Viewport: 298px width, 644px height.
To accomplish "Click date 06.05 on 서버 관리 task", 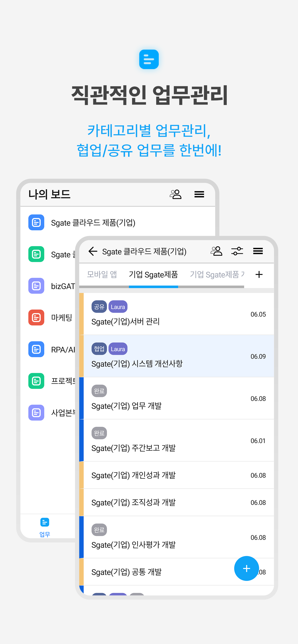I will coord(258,314).
